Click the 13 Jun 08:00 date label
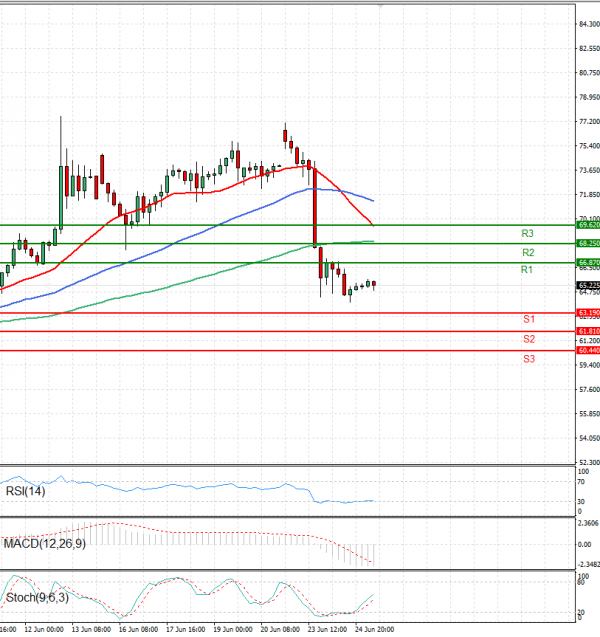The image size is (600, 637). (91, 629)
